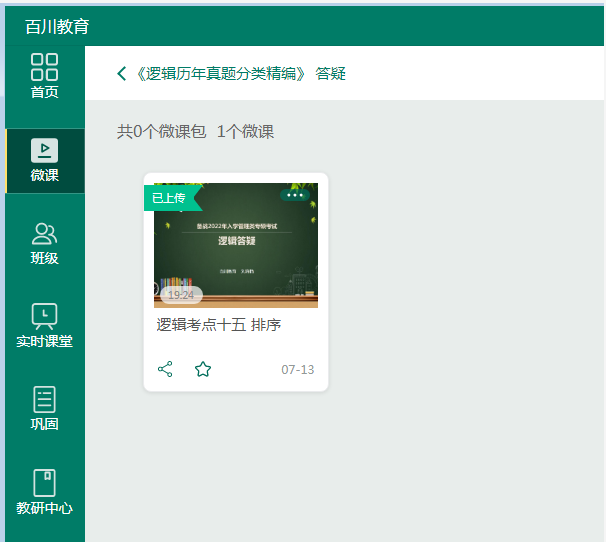Viewport: 606px width, 542px height.
Task: Select the 微课 micro-lesson sidebar item
Action: pyautogui.click(x=45, y=160)
